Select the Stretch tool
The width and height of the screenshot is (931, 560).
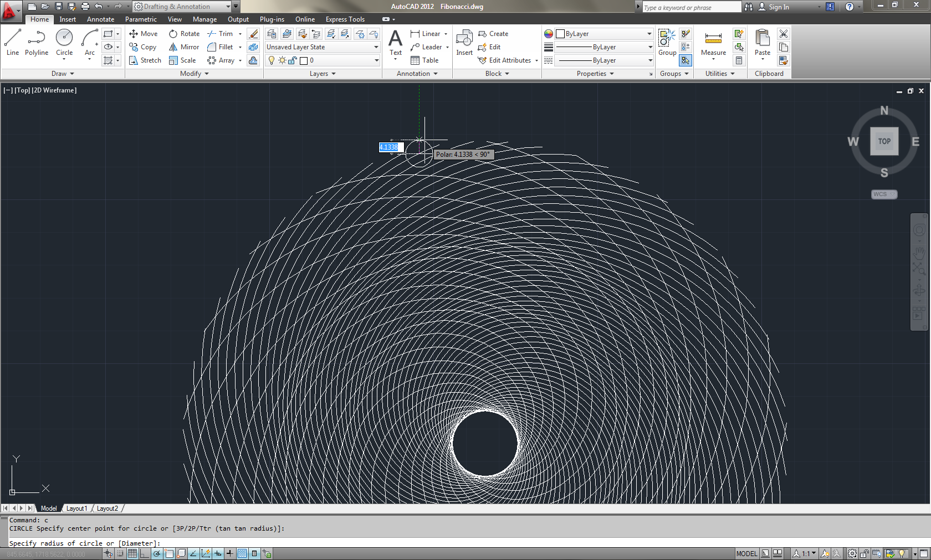tap(145, 60)
